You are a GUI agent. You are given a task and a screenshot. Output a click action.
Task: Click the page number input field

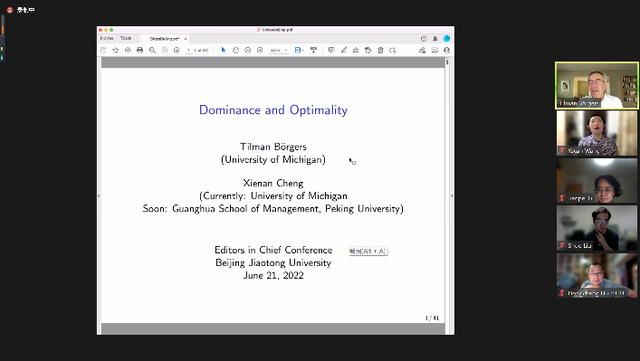tap(189, 50)
